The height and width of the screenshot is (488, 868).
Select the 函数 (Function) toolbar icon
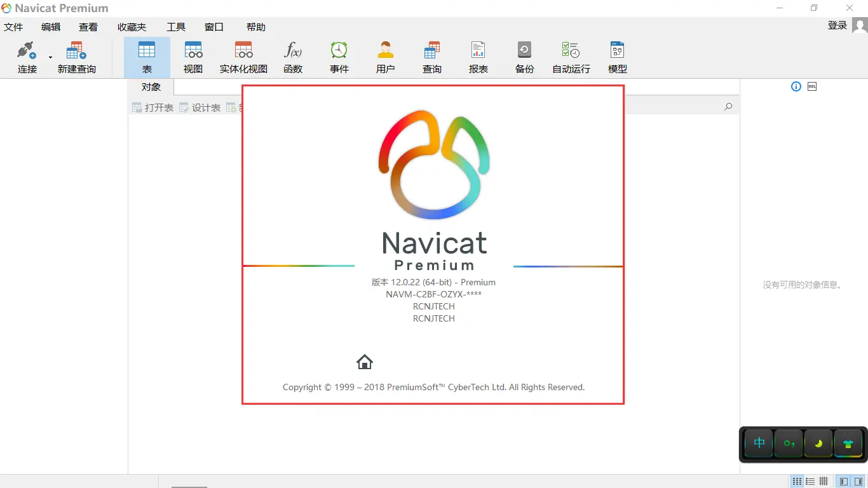coord(293,50)
